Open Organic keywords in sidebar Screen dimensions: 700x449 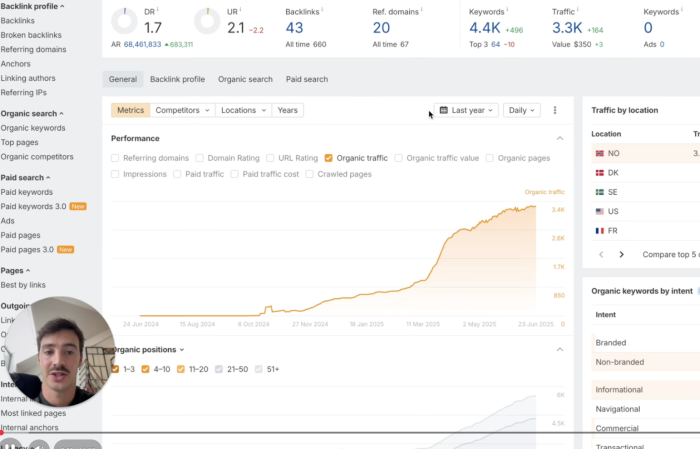coord(33,128)
